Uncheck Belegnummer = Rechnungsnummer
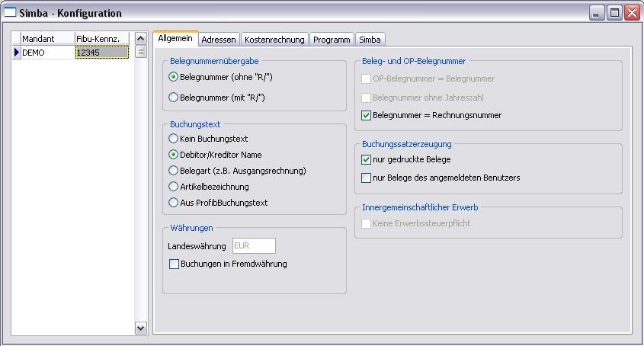644x346 pixels. click(x=367, y=116)
